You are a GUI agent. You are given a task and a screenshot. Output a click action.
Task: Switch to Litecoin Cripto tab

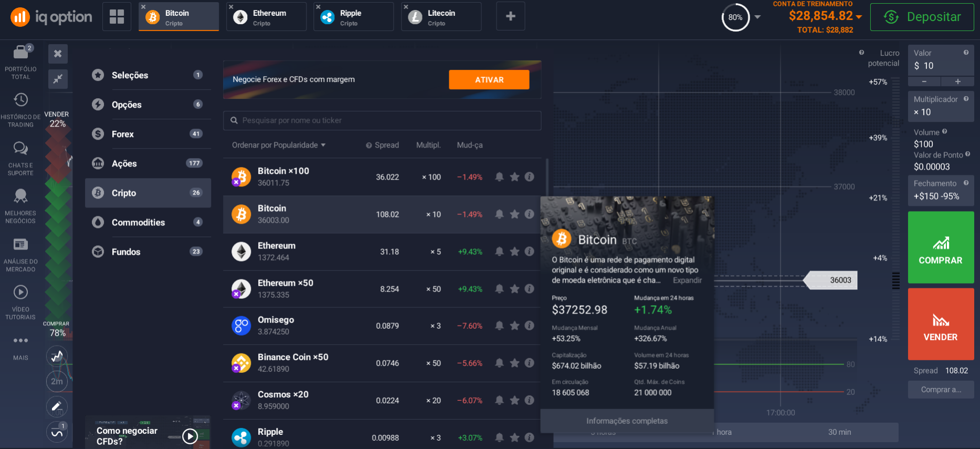[441, 17]
